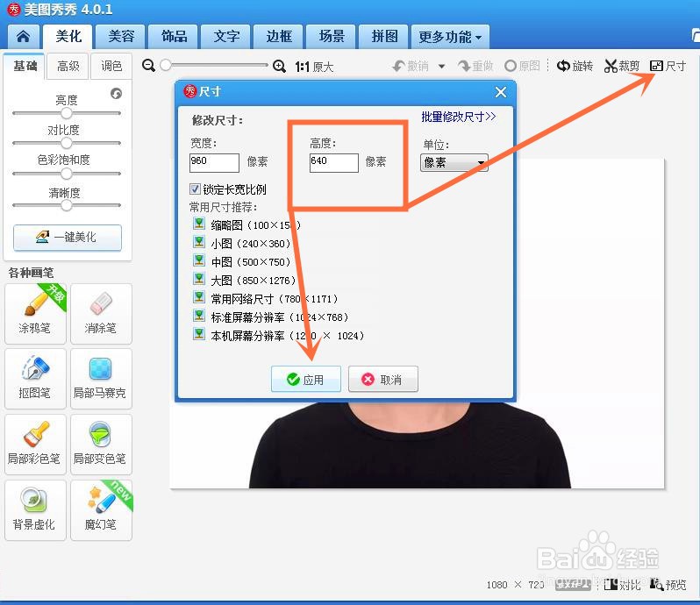Select the 局部变色笔 tool
The height and width of the screenshot is (605, 700).
point(101,445)
